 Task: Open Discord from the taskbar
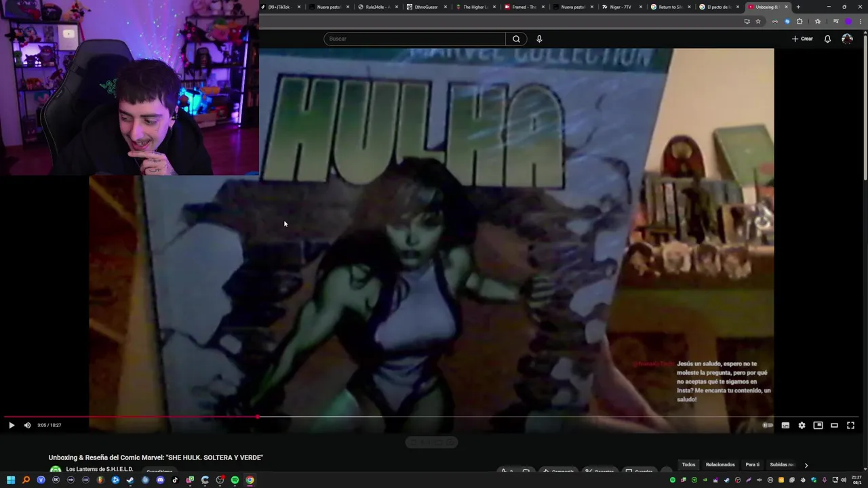160,480
